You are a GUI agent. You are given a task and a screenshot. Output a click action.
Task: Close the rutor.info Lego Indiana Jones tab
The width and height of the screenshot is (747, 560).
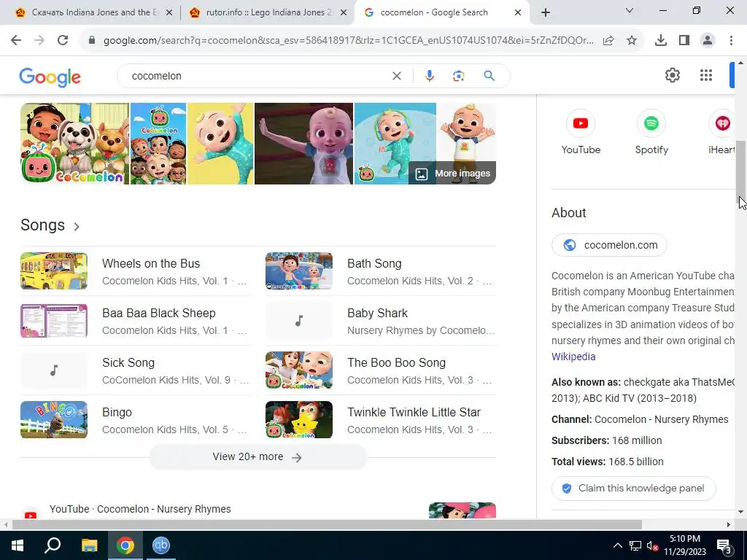344,12
